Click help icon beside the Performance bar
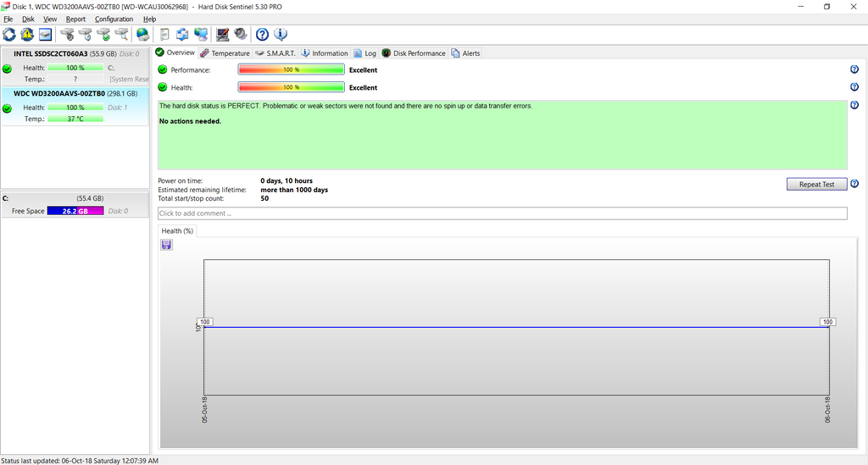The height and width of the screenshot is (465, 868). pyautogui.click(x=854, y=69)
